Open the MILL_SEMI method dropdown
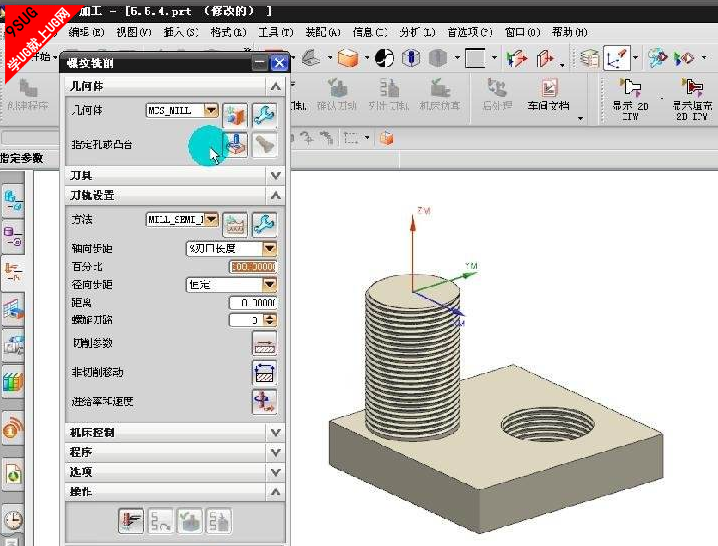 click(211, 219)
